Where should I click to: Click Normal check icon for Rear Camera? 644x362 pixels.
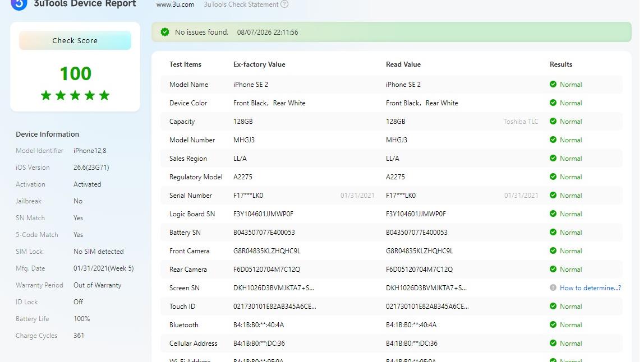tap(553, 269)
